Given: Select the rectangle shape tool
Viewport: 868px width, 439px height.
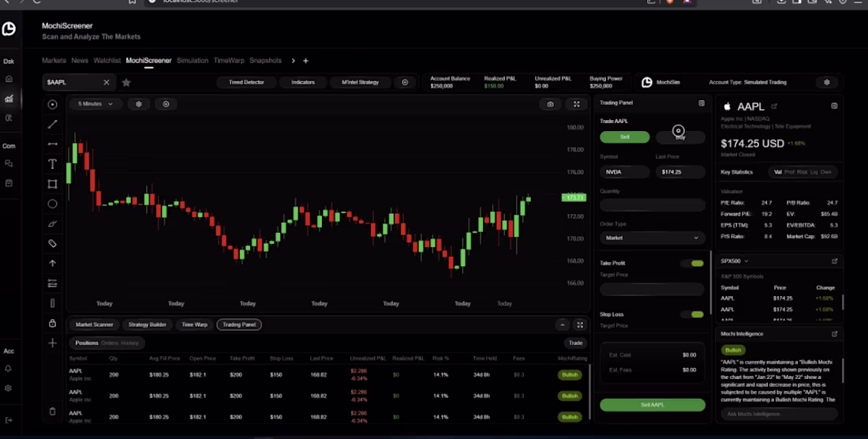Looking at the screenshot, I should point(53,184).
